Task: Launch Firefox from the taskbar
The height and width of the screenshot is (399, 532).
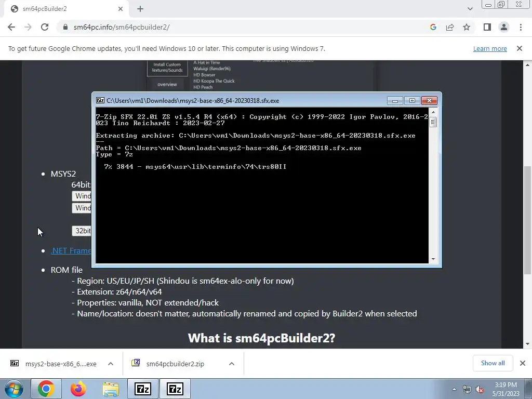Action: click(x=78, y=389)
